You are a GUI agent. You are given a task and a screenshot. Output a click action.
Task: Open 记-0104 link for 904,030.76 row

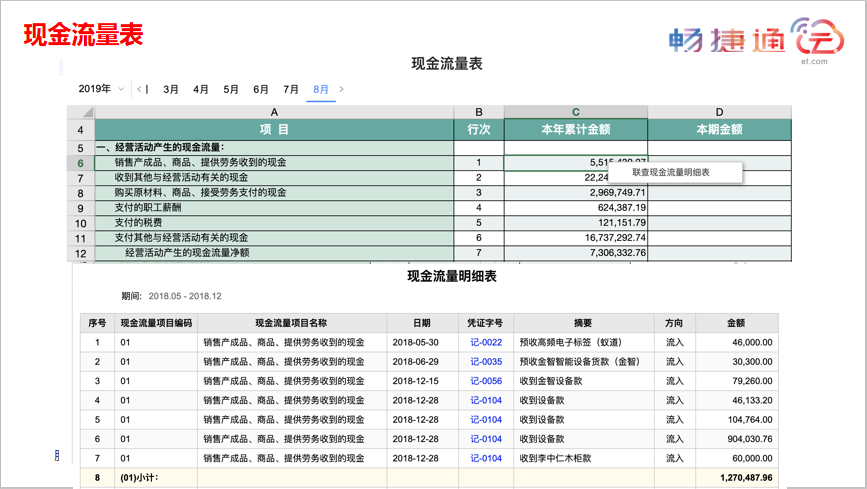(x=486, y=439)
